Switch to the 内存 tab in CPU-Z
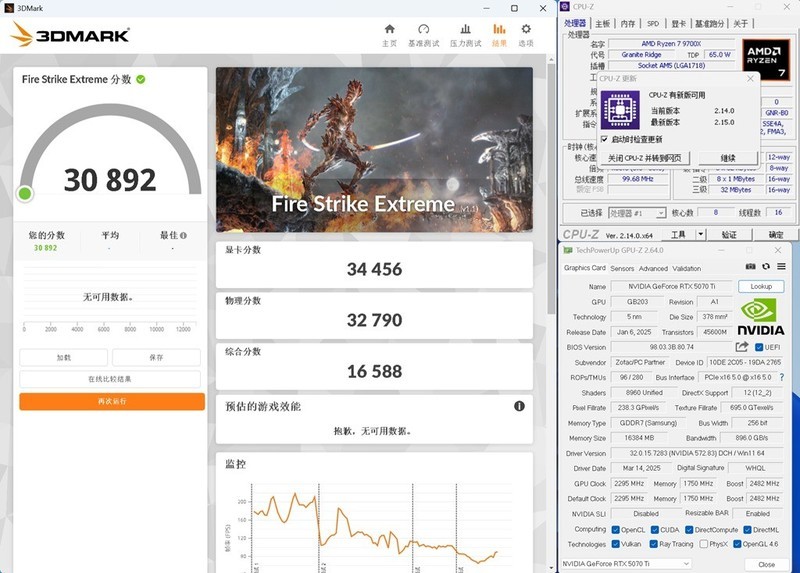800x573 pixels. click(628, 23)
